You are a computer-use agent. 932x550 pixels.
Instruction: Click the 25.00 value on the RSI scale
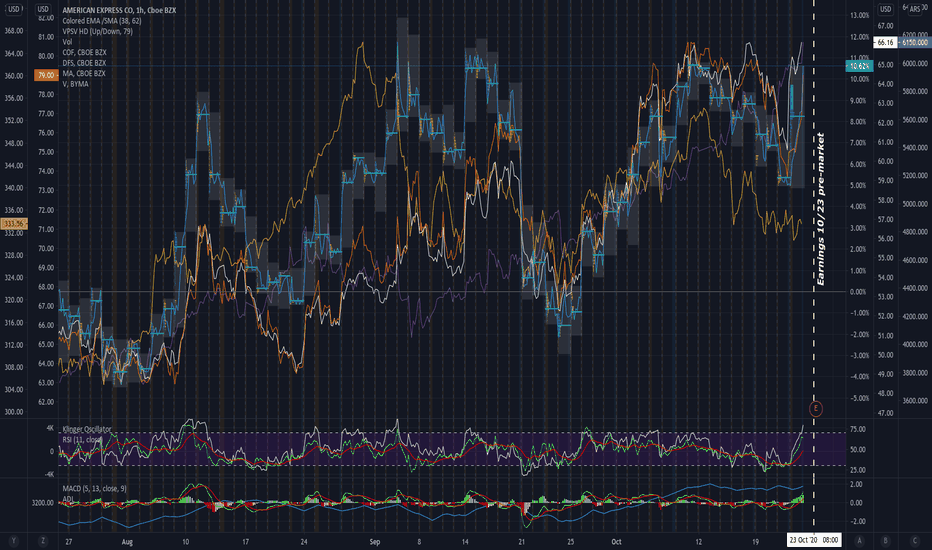tap(858, 470)
